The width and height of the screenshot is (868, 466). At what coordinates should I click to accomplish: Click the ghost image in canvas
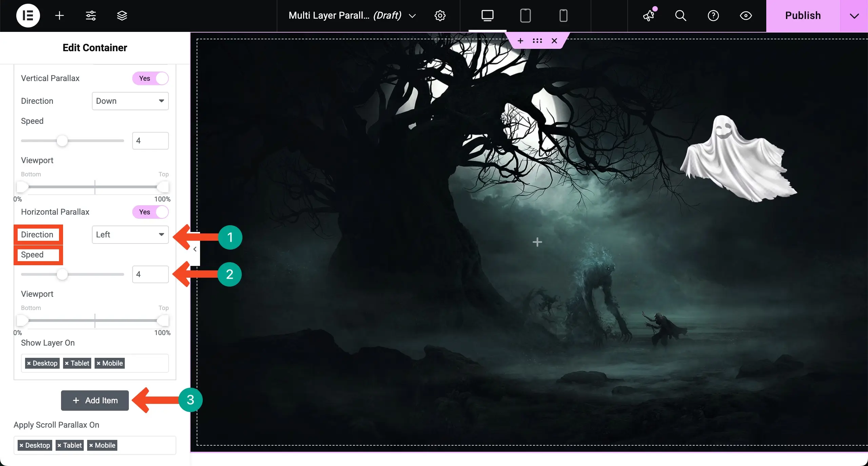tap(738, 158)
